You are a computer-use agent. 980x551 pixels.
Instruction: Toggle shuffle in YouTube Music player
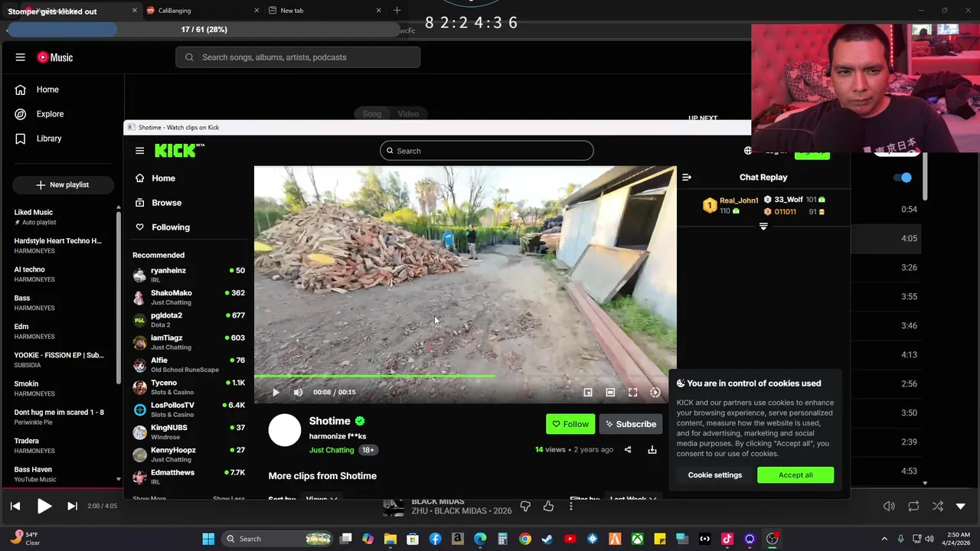click(938, 506)
